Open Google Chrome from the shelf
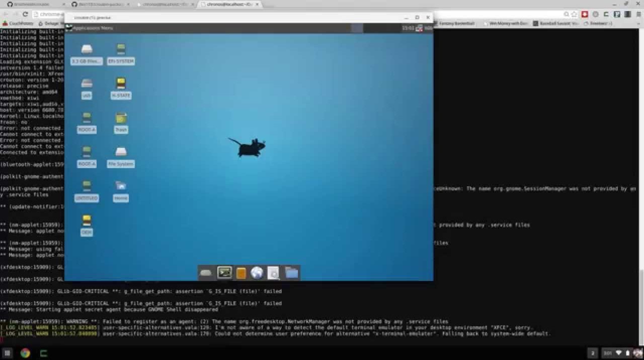 click(x=25, y=353)
